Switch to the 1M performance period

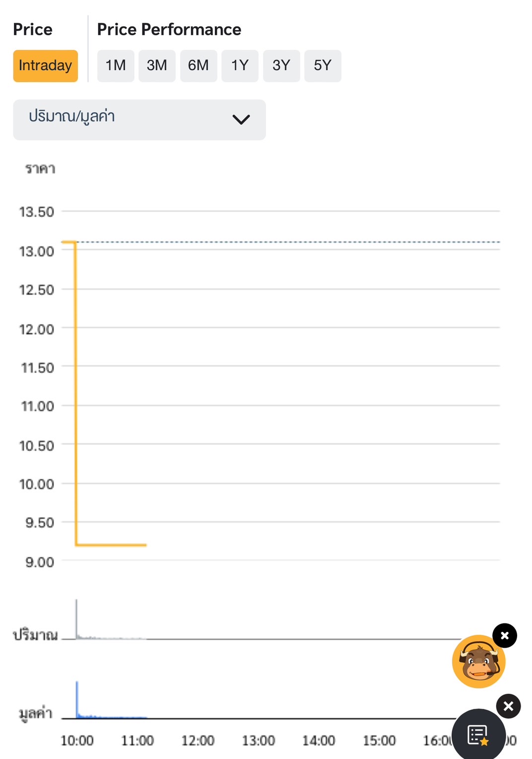116,66
